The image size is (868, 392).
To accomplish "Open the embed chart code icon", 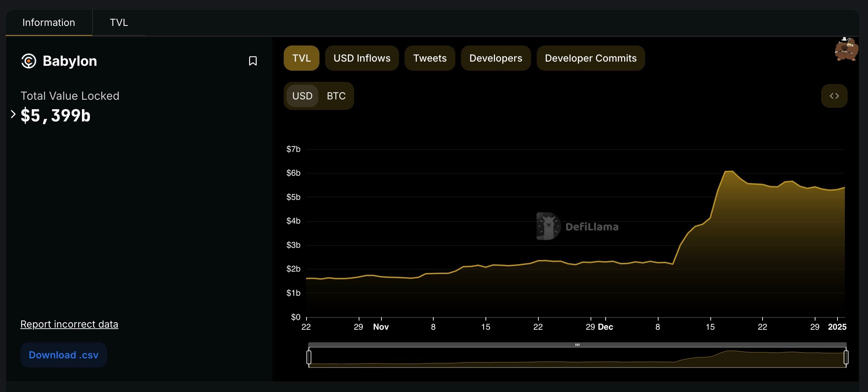I will pyautogui.click(x=834, y=96).
